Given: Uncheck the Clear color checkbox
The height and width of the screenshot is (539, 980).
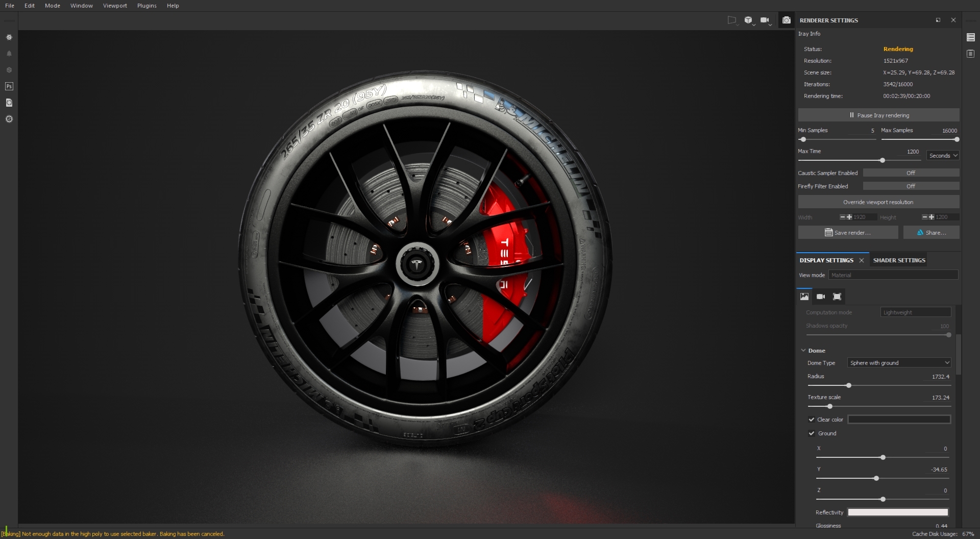Looking at the screenshot, I should click(x=812, y=420).
